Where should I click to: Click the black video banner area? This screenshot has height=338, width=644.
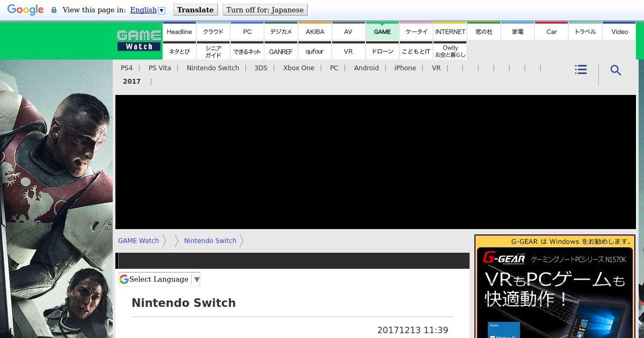pos(375,162)
